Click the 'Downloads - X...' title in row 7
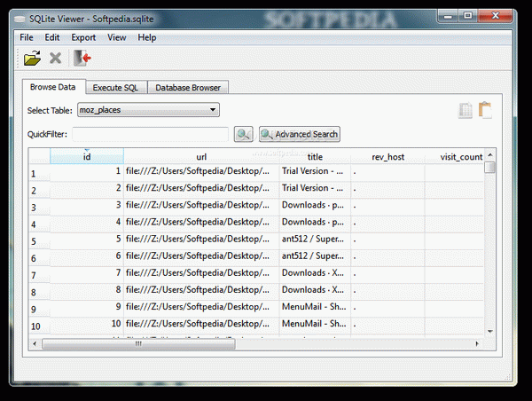This screenshot has width=532, height=401. pyautogui.click(x=315, y=273)
